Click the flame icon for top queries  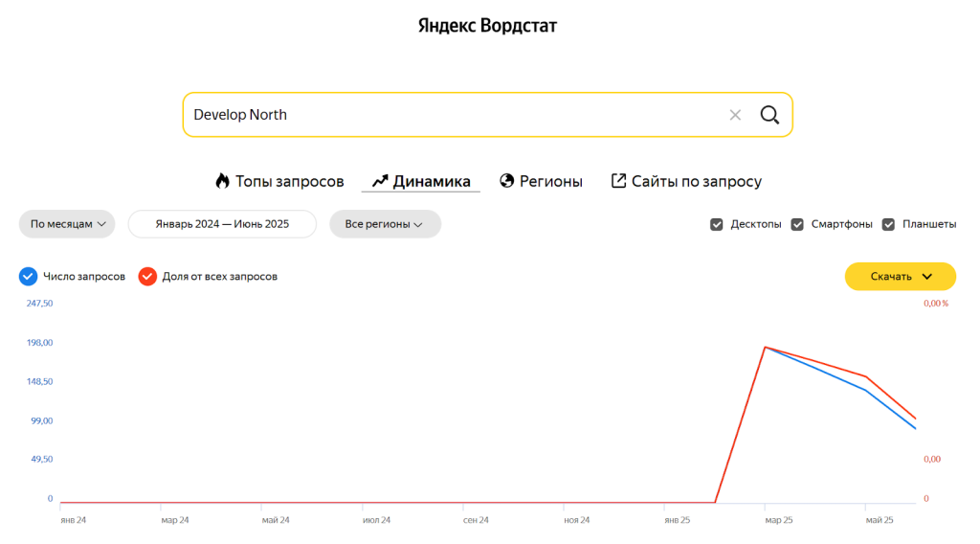point(222,181)
